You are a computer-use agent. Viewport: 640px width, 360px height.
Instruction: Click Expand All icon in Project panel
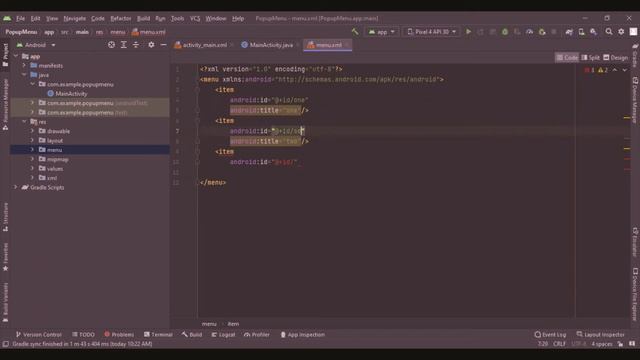tap(123, 45)
